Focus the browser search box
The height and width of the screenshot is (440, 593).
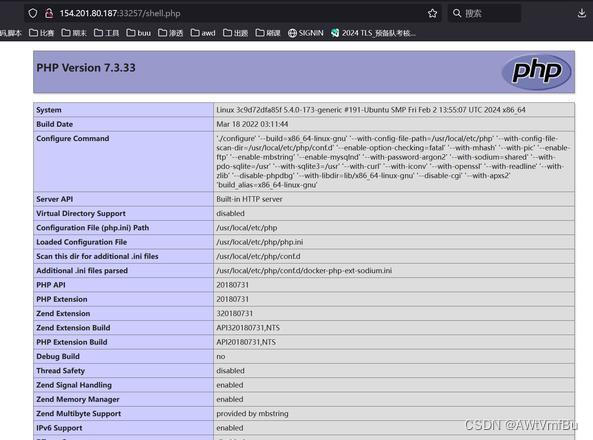(x=484, y=14)
